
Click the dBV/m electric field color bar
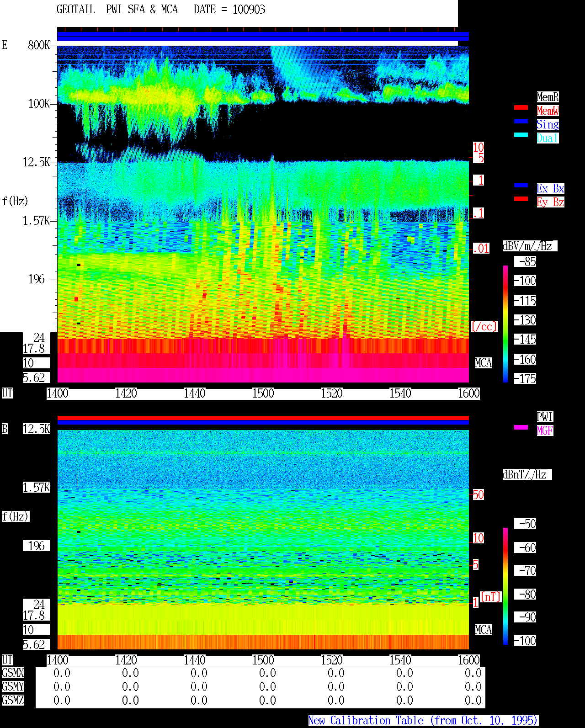[x=505, y=324]
